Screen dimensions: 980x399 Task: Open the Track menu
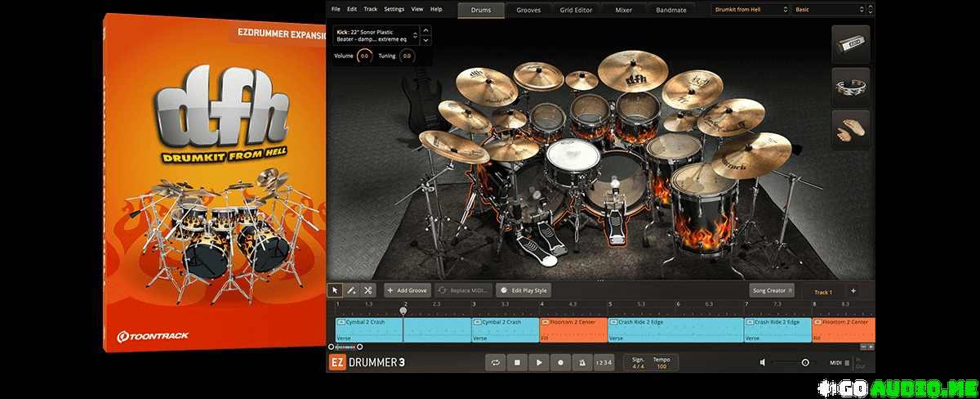point(370,9)
